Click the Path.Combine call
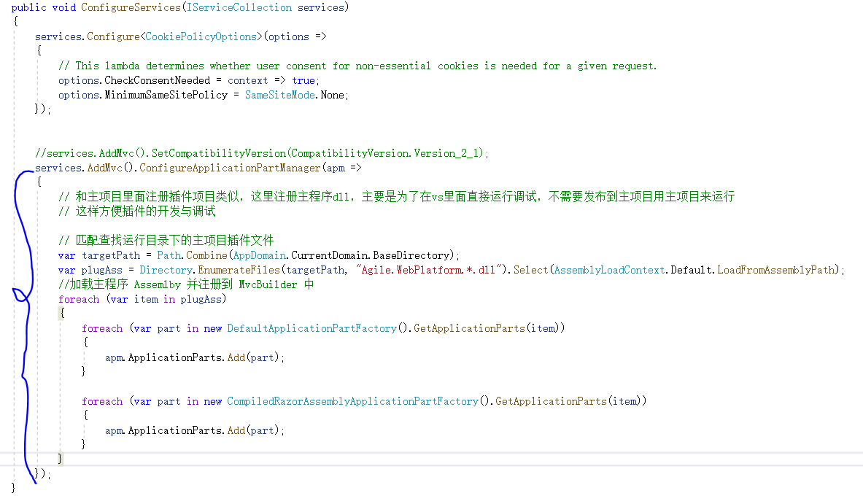863x504 pixels. pos(192,256)
